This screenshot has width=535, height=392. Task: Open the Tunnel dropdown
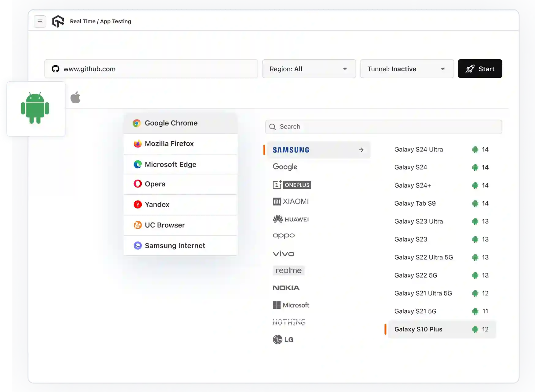(407, 69)
